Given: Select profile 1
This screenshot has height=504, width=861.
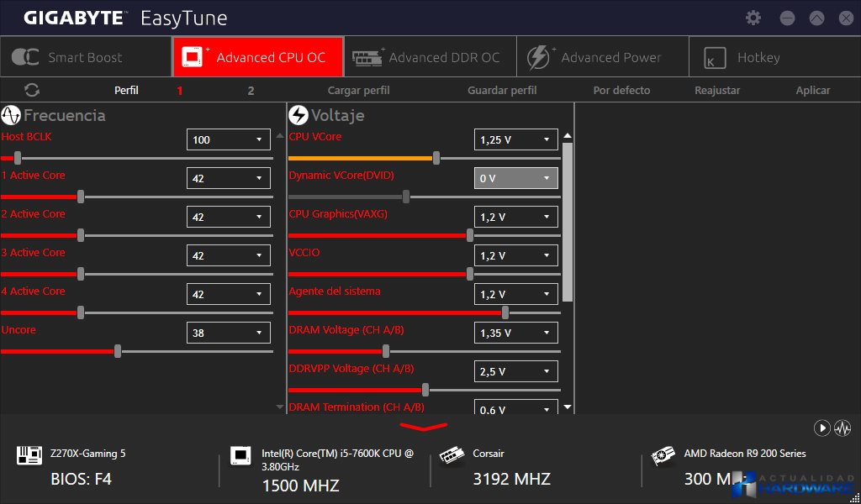Looking at the screenshot, I should click(x=179, y=91).
